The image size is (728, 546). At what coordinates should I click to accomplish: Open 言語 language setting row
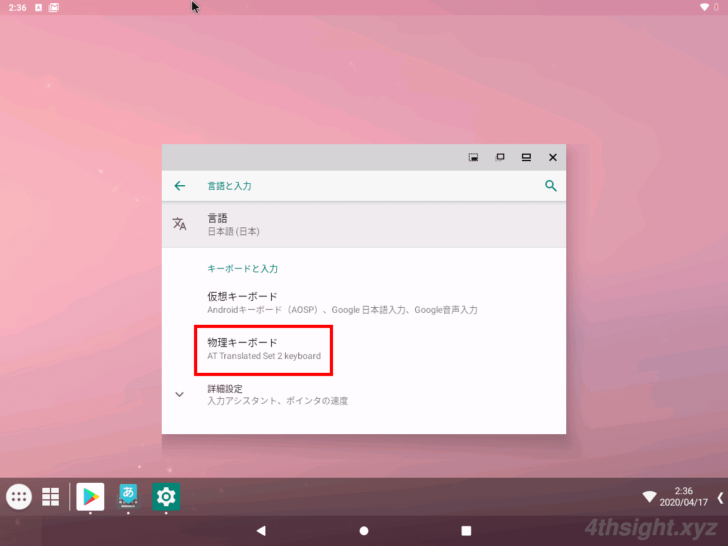364,224
